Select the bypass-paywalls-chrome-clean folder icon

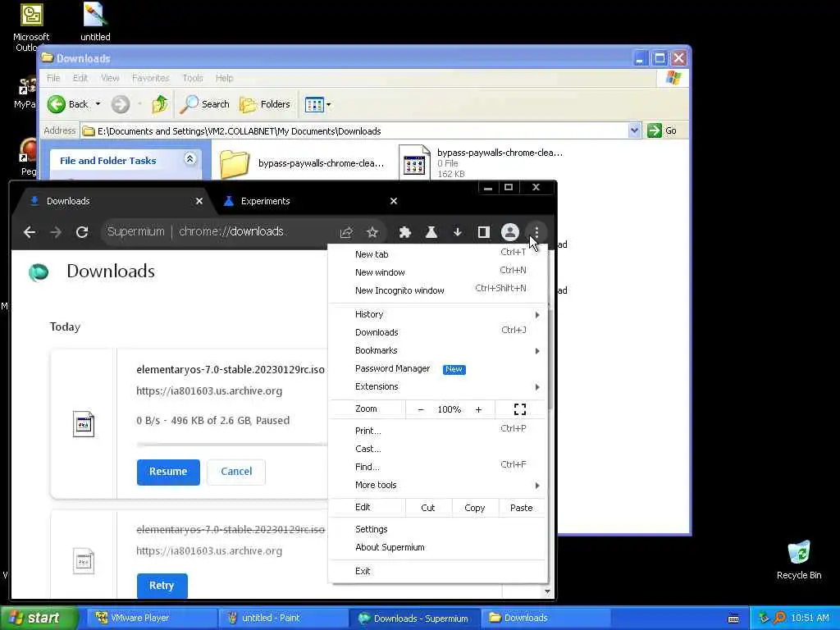(235, 163)
